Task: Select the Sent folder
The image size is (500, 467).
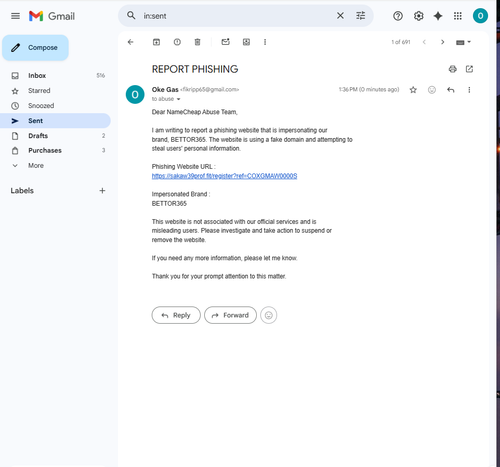Action: pos(55,121)
